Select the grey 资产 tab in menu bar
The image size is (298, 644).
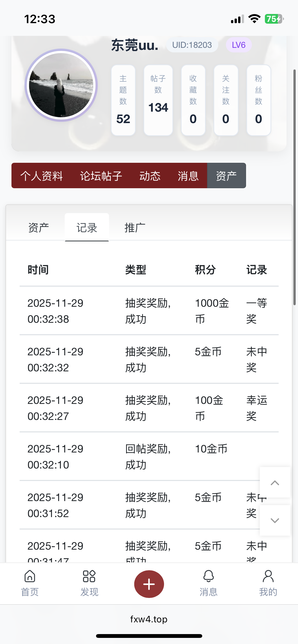tap(226, 176)
